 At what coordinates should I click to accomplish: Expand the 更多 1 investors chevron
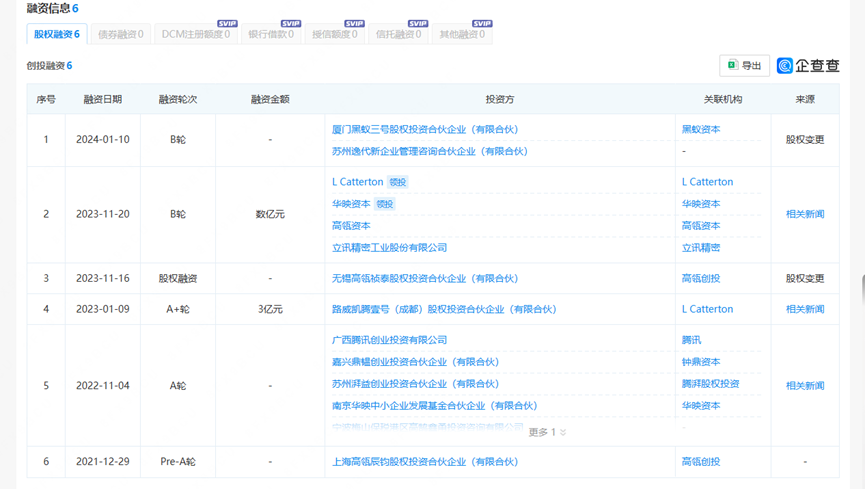tap(563, 432)
